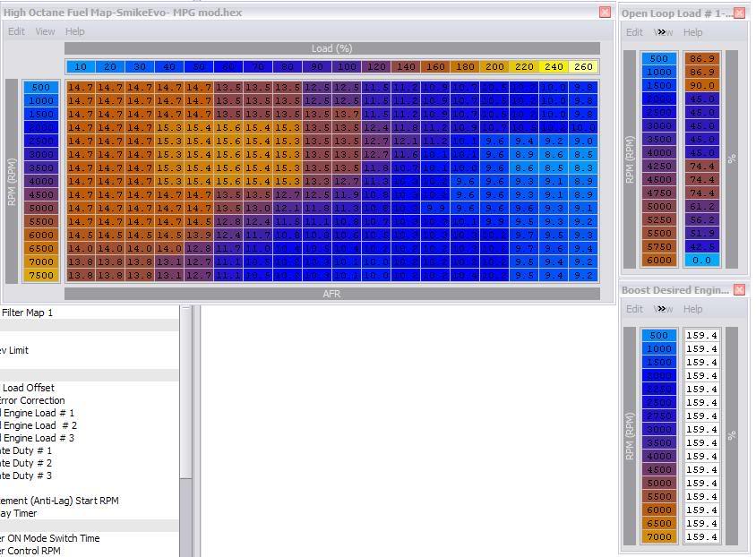Select RPM row header 500 in fuel map
756x557 pixels.
pyautogui.click(x=41, y=87)
